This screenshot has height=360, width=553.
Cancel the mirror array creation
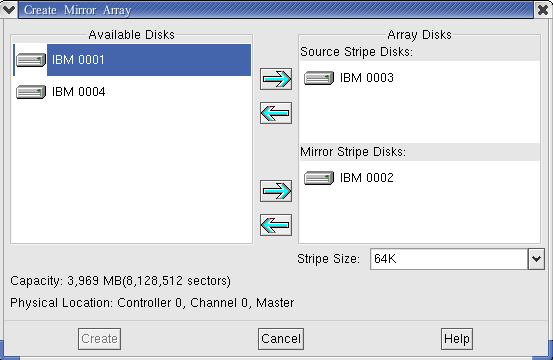[x=281, y=339]
